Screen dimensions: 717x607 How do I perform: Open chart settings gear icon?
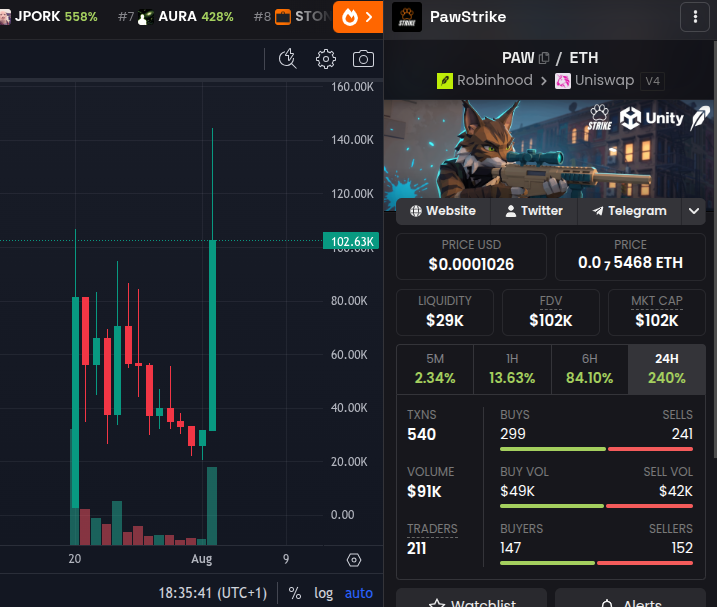(326, 59)
